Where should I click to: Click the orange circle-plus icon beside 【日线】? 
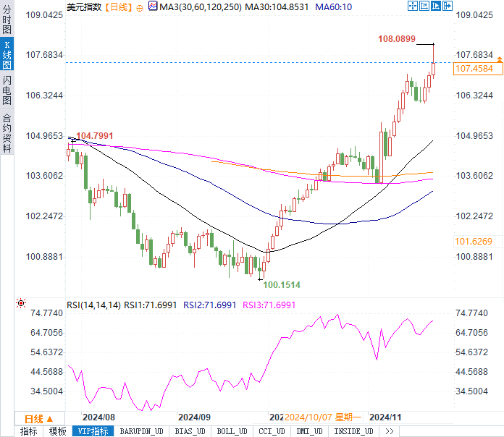140,7
